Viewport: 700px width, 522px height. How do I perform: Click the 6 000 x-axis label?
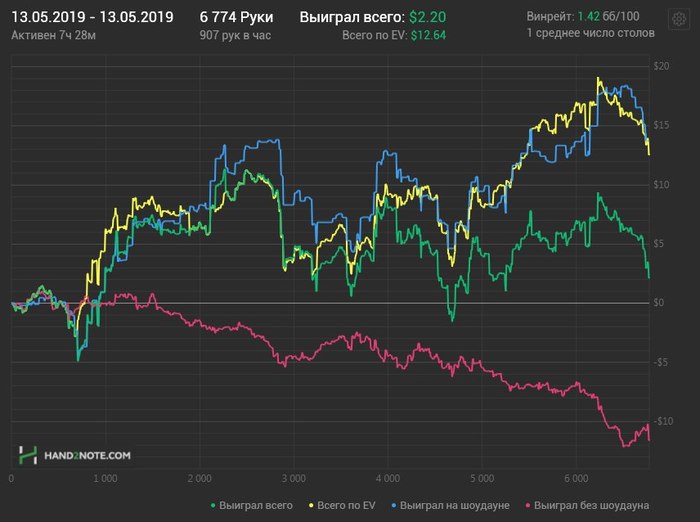[576, 479]
